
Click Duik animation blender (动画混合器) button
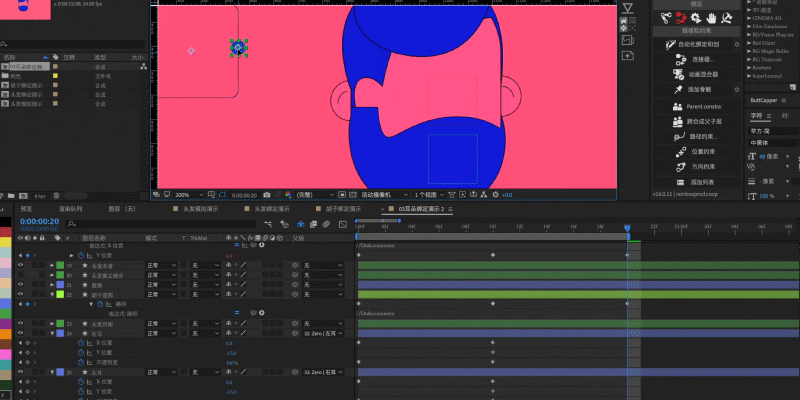pos(697,74)
